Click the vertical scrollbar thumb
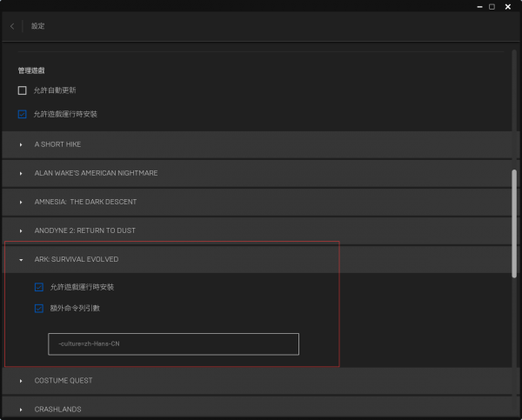The image size is (522, 420). click(x=514, y=222)
